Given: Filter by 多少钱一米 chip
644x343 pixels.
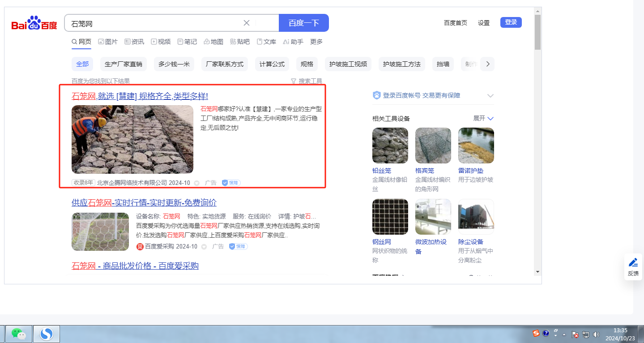Looking at the screenshot, I should [174, 64].
